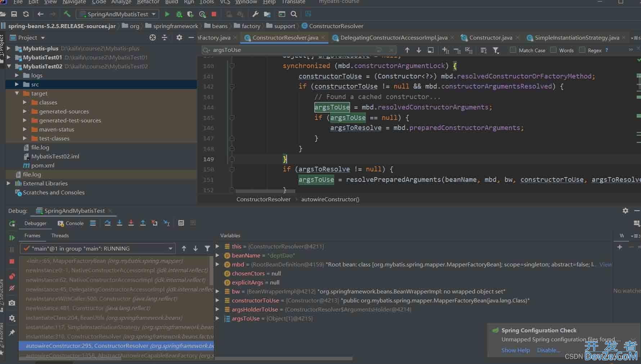View breakpoints with the red circles icon
The image size is (641, 364).
click(12, 276)
